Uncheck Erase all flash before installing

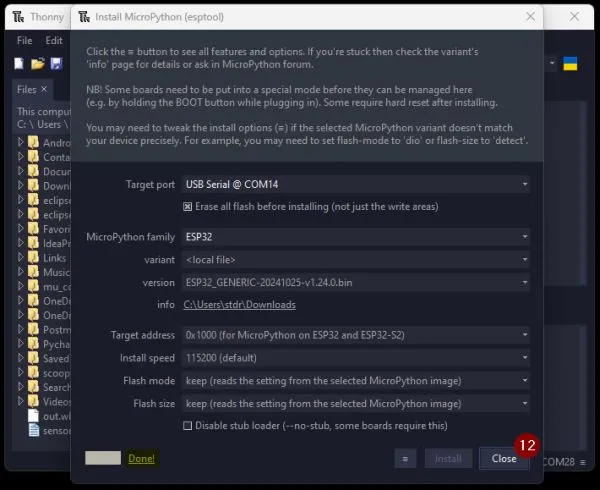point(187,207)
